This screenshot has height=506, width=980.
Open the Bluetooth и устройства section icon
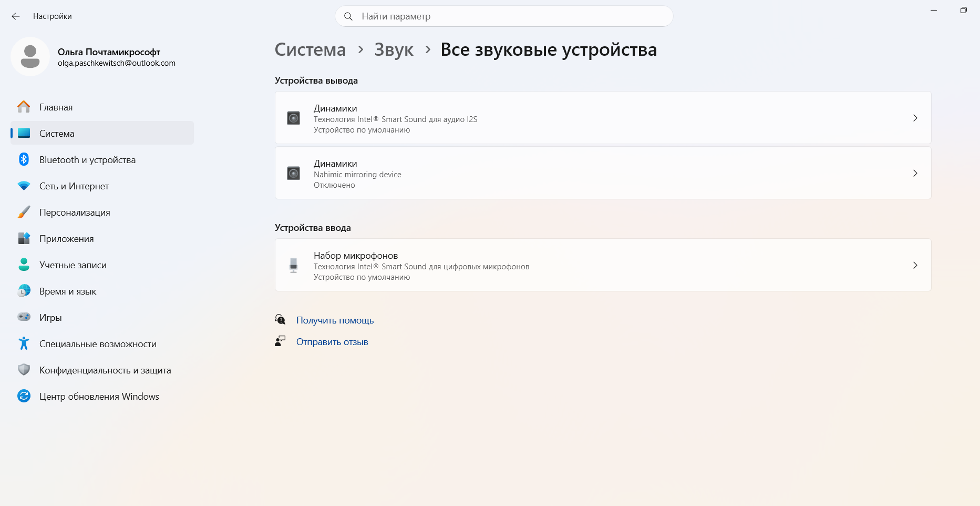[24, 159]
